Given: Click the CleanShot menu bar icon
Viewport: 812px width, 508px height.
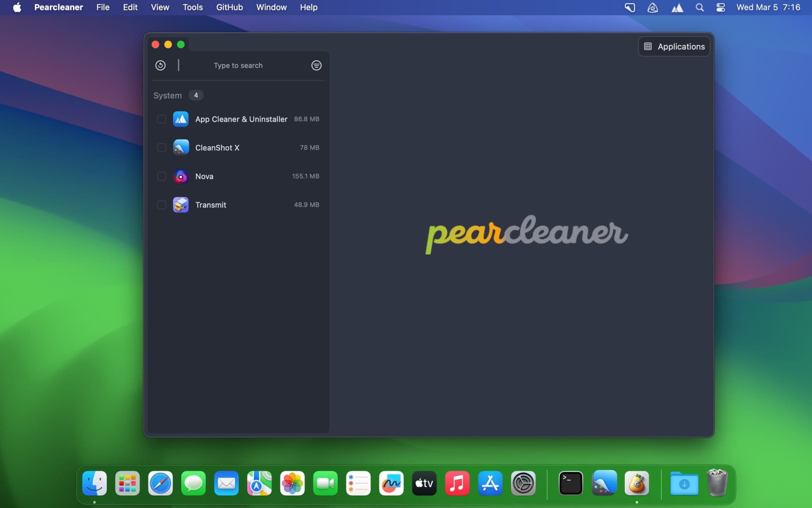Looking at the screenshot, I should (630, 8).
